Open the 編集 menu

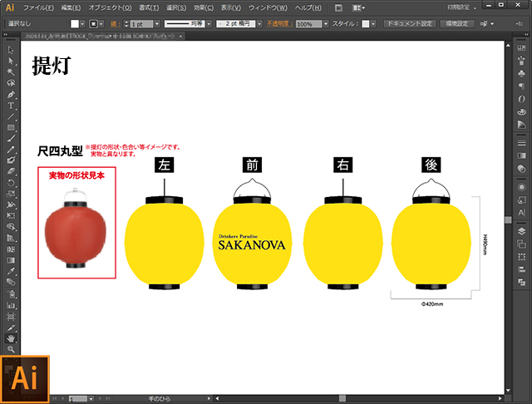click(71, 7)
